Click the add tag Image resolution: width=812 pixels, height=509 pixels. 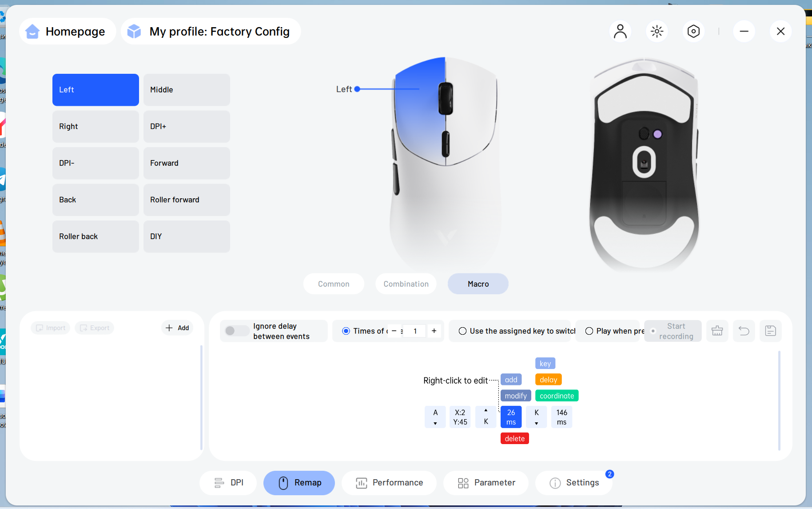(511, 380)
